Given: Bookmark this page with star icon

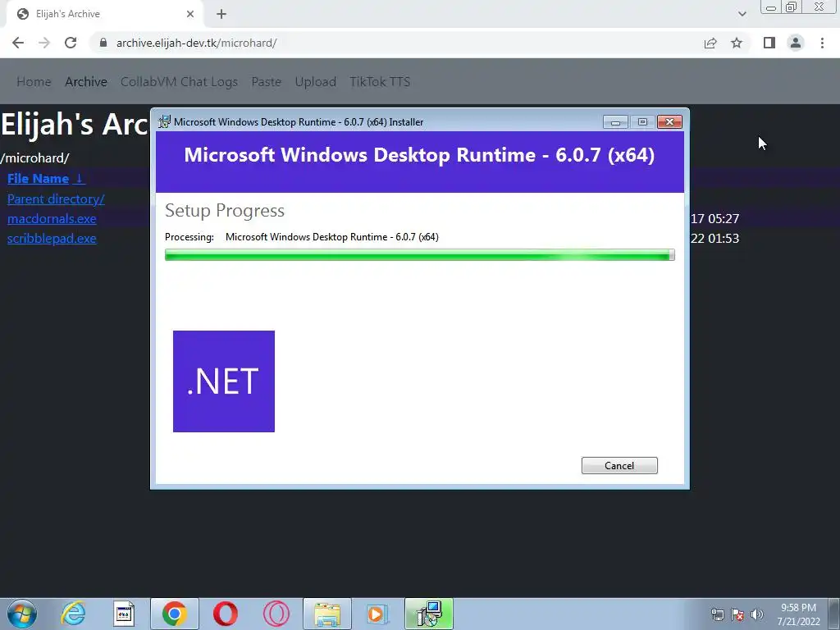Looking at the screenshot, I should click(x=737, y=43).
